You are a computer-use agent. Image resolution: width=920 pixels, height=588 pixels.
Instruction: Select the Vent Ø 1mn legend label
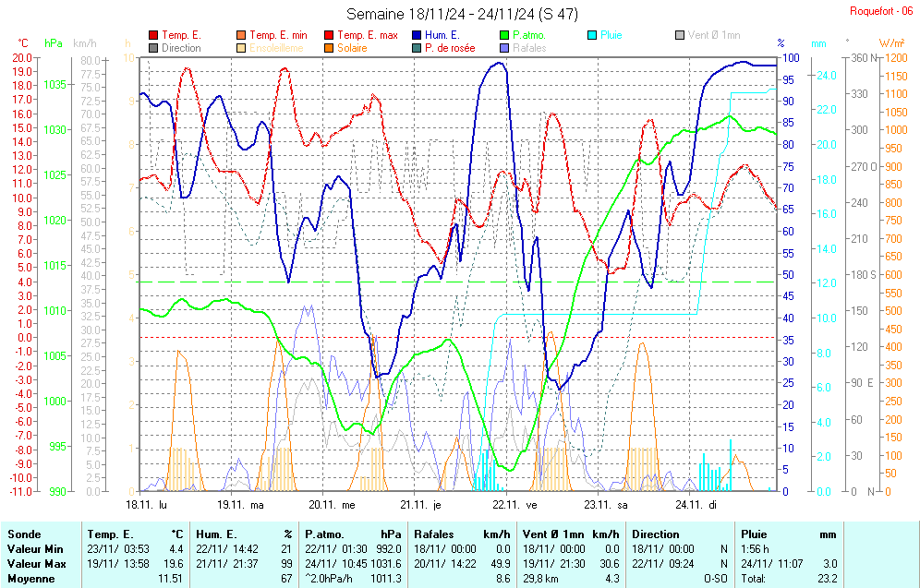[x=714, y=35]
